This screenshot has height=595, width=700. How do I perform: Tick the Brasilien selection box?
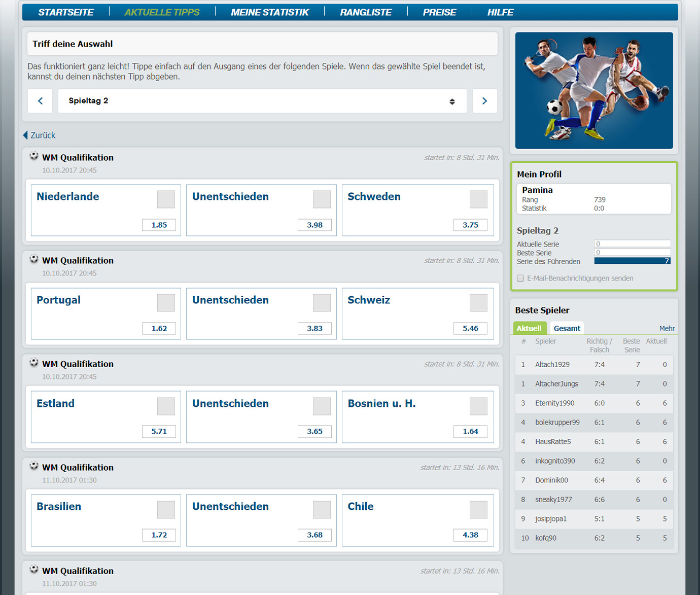point(166,510)
